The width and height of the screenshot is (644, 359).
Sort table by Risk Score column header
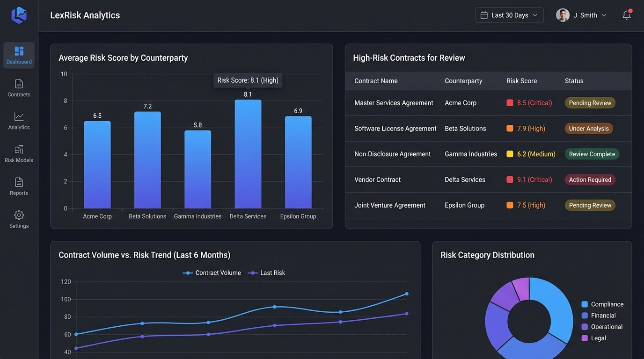(521, 81)
